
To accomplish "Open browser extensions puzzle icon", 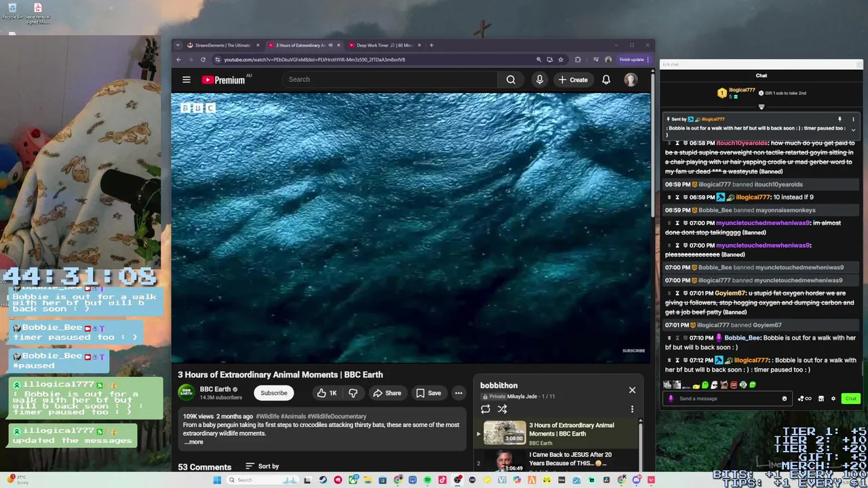I will pyautogui.click(x=578, y=60).
